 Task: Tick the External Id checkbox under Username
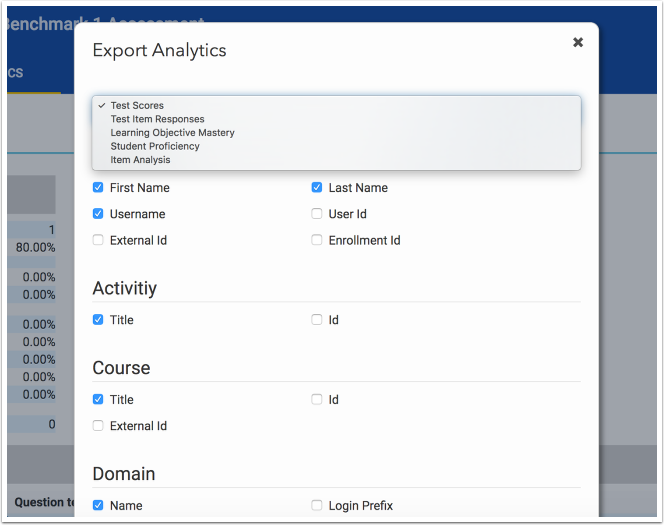click(98, 240)
